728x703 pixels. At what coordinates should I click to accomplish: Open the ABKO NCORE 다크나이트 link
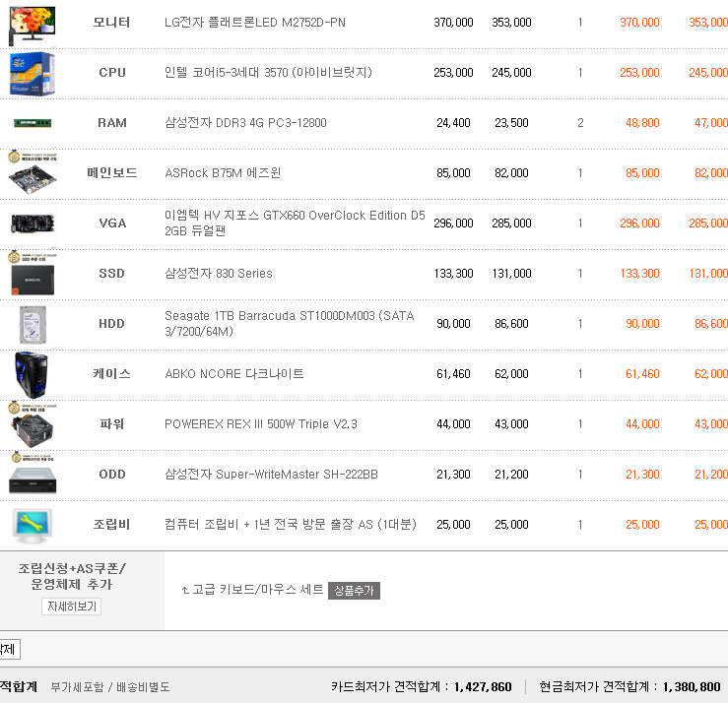click(x=234, y=373)
